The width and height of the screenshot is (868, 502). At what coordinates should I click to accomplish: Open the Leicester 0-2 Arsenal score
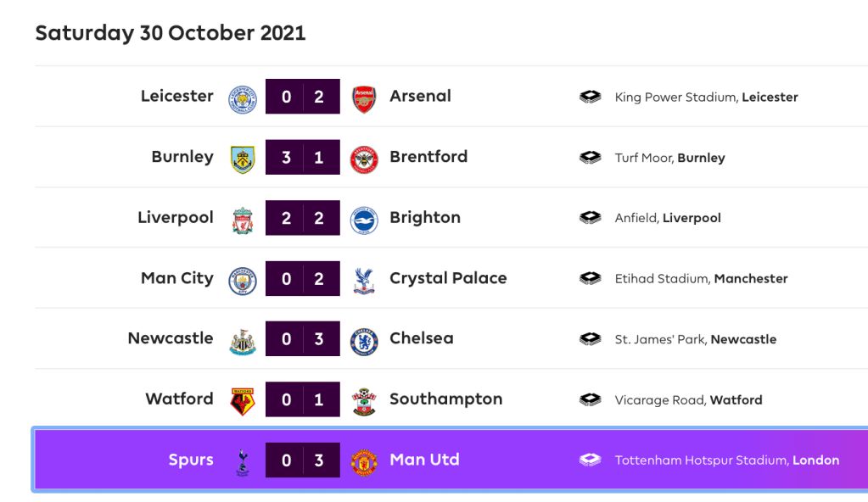tap(303, 97)
